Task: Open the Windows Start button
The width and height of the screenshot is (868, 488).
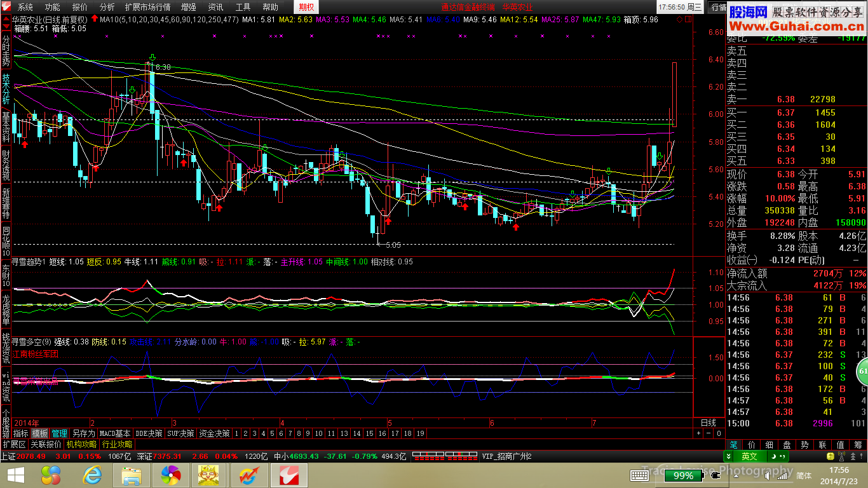Action: coord(15,475)
